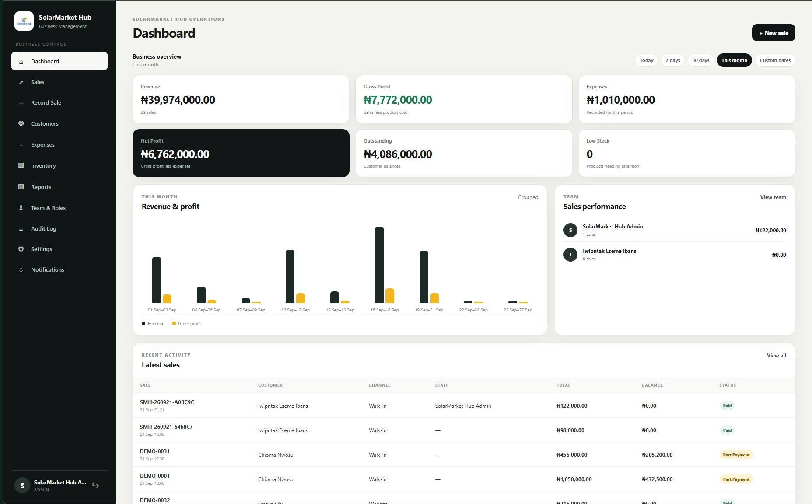Click the Dashboard home icon in sidebar
The image size is (812, 504).
pos(21,62)
